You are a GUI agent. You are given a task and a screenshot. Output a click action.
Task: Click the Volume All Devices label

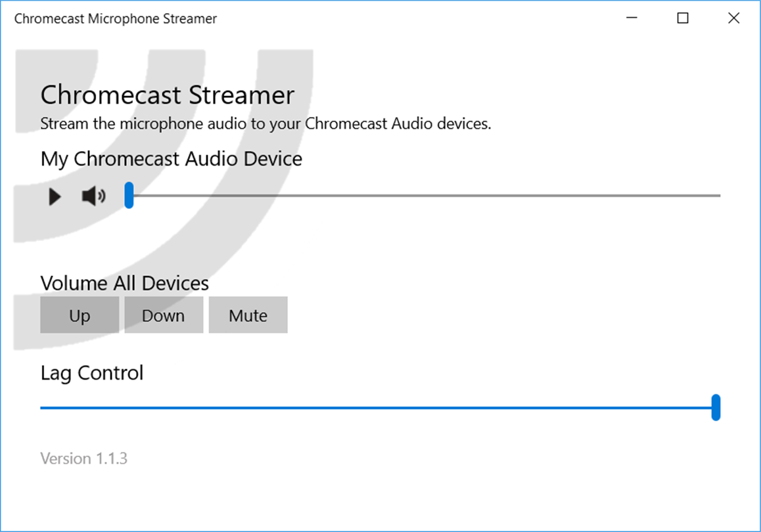click(124, 283)
